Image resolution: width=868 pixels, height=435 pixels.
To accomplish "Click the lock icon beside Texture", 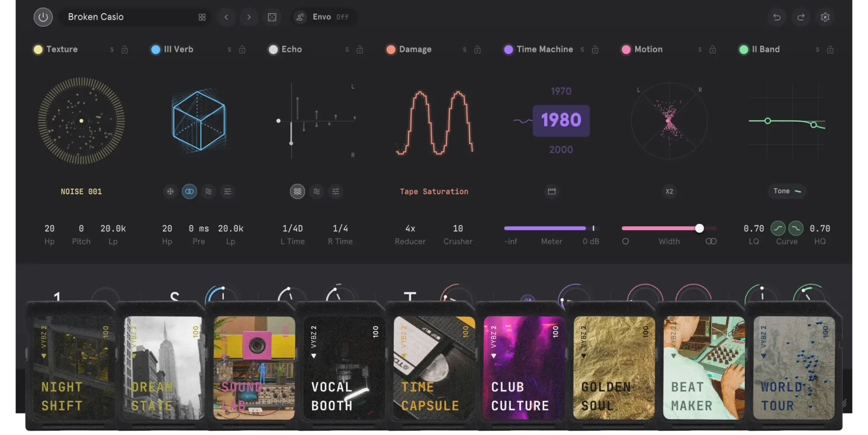I will click(x=125, y=50).
